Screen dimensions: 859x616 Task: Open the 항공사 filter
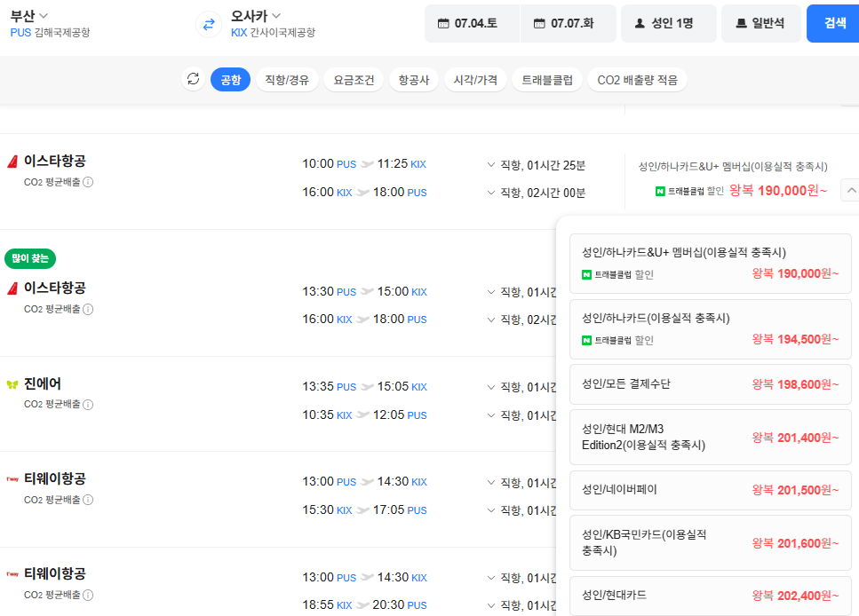click(414, 80)
